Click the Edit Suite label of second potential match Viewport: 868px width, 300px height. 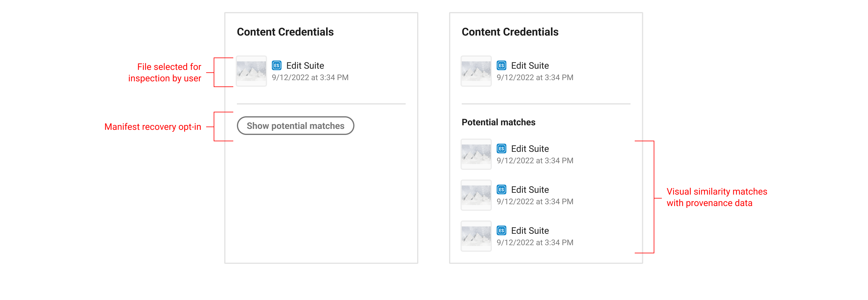(530, 190)
